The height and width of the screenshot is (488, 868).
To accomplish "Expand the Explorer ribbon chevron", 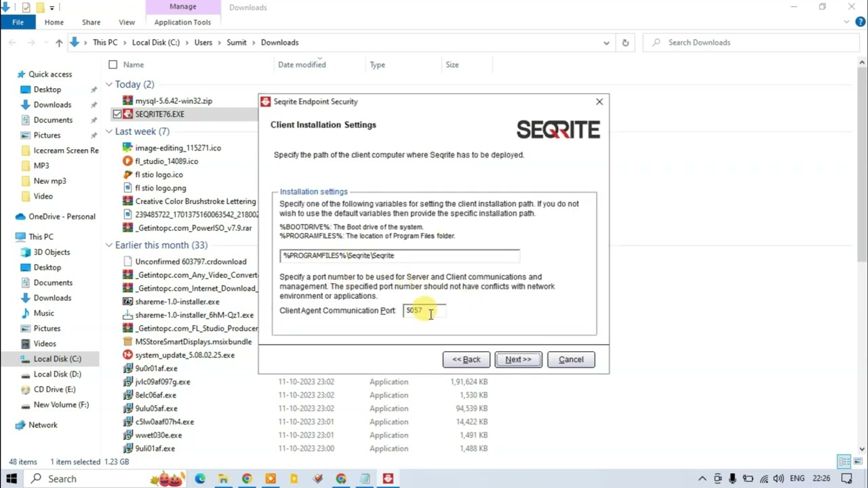I will point(845,22).
